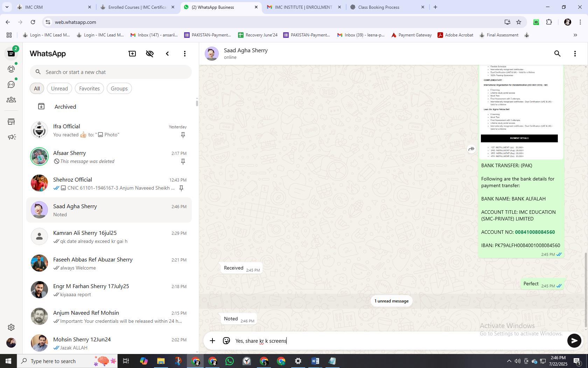
Task: Show hidden system tray icons
Action: (x=509, y=361)
